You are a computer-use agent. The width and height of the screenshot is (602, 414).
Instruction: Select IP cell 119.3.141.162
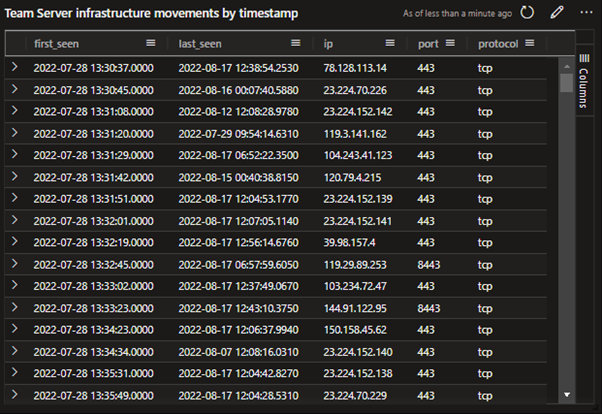tap(355, 134)
